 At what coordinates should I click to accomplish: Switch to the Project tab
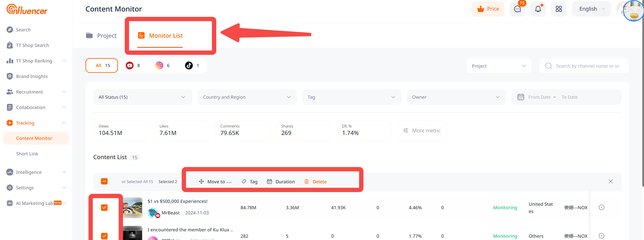tap(102, 36)
